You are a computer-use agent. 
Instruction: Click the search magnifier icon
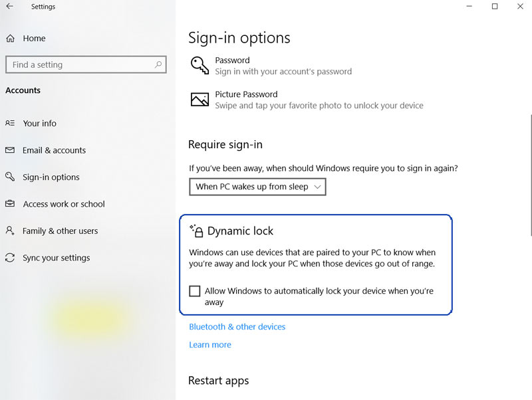(x=158, y=64)
